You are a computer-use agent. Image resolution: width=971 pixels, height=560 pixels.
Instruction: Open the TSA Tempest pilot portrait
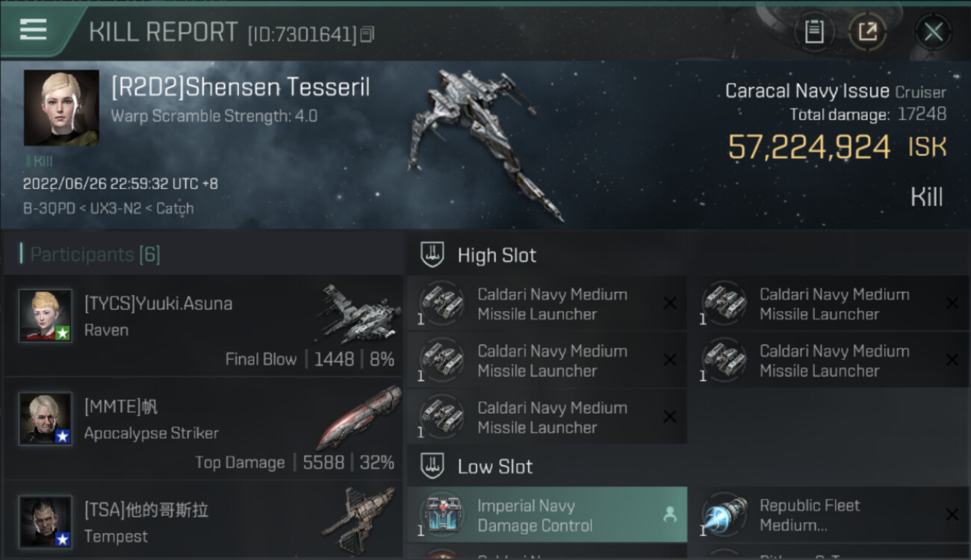pos(46,522)
